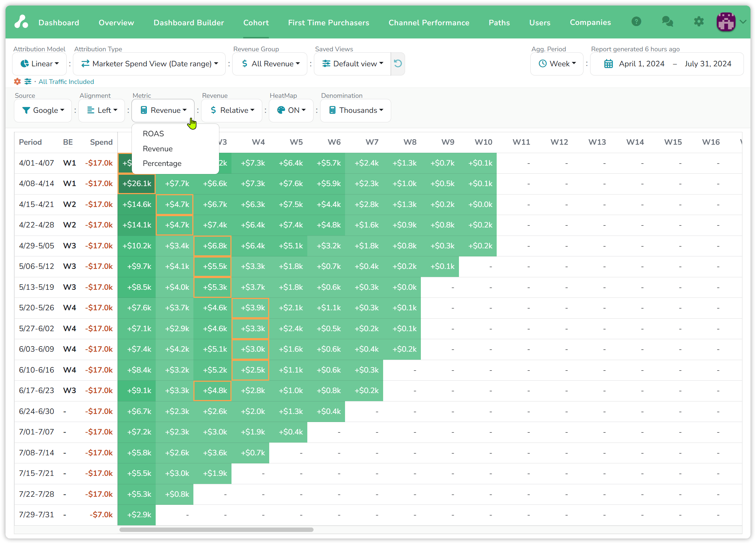This screenshot has width=756, height=544.
Task: Click the orange traffic settings gear icon
Action: [17, 81]
